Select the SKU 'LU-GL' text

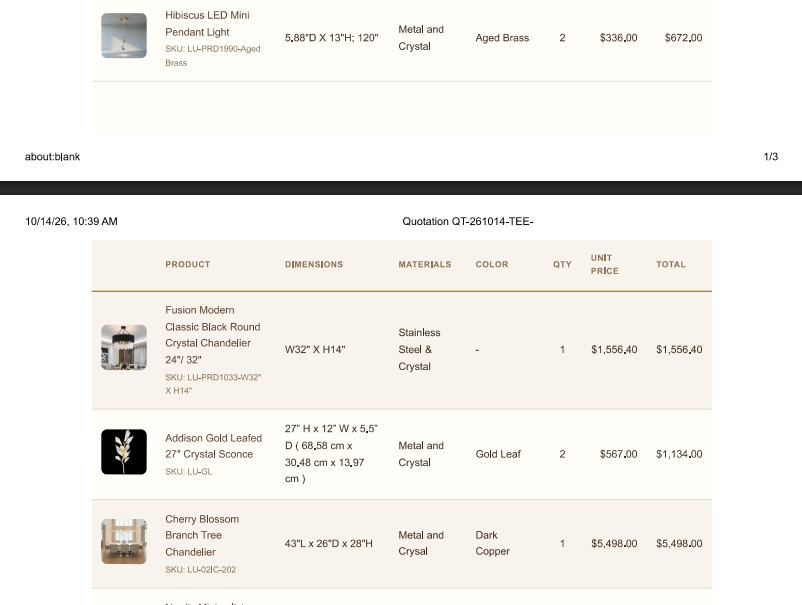click(x=188, y=472)
